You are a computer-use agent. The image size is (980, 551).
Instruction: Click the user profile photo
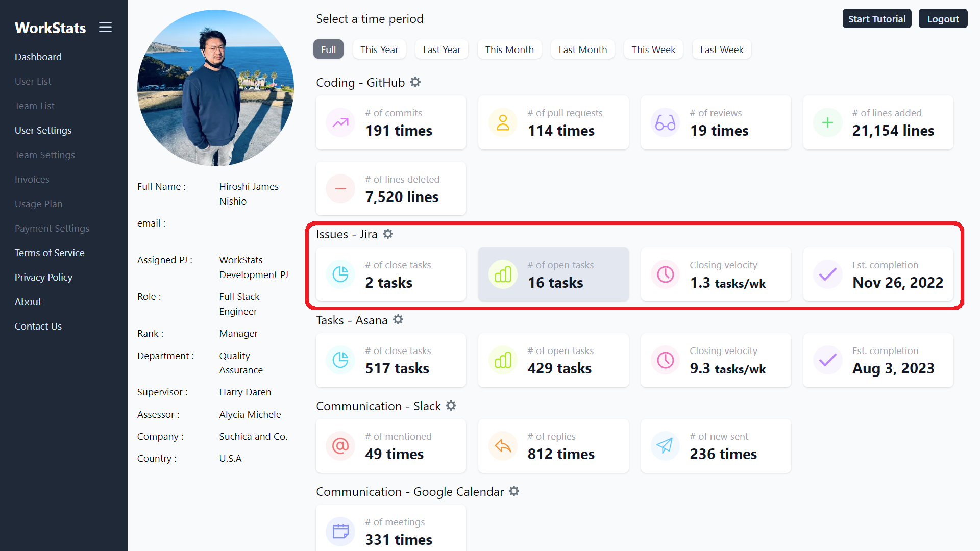215,88
